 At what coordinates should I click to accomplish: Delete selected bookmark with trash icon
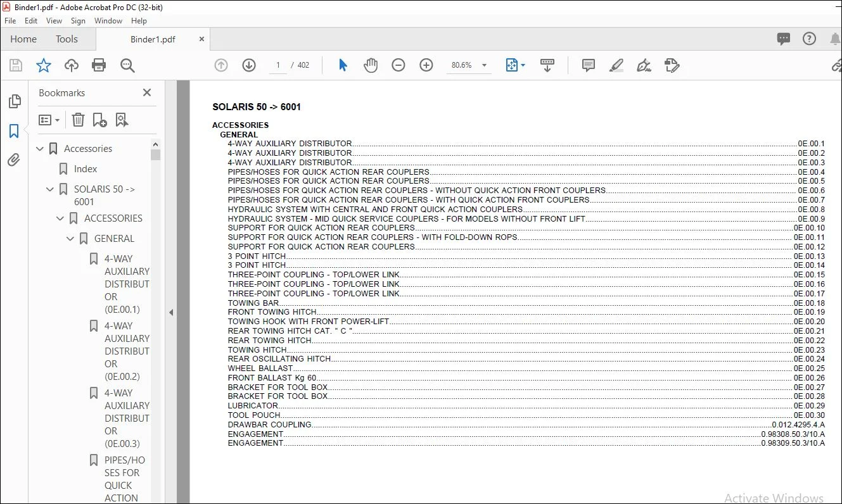click(x=78, y=120)
